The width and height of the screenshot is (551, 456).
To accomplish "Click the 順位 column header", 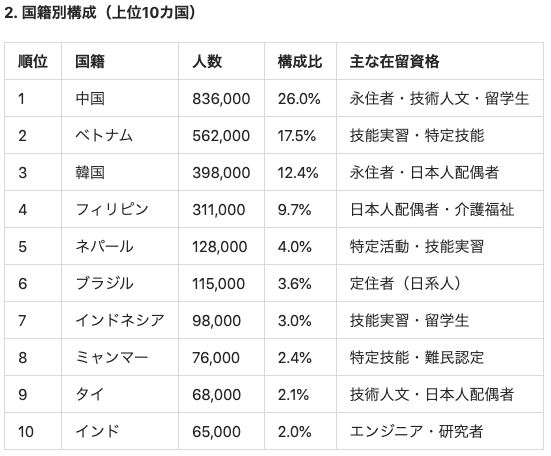I will pyautogui.click(x=33, y=61).
